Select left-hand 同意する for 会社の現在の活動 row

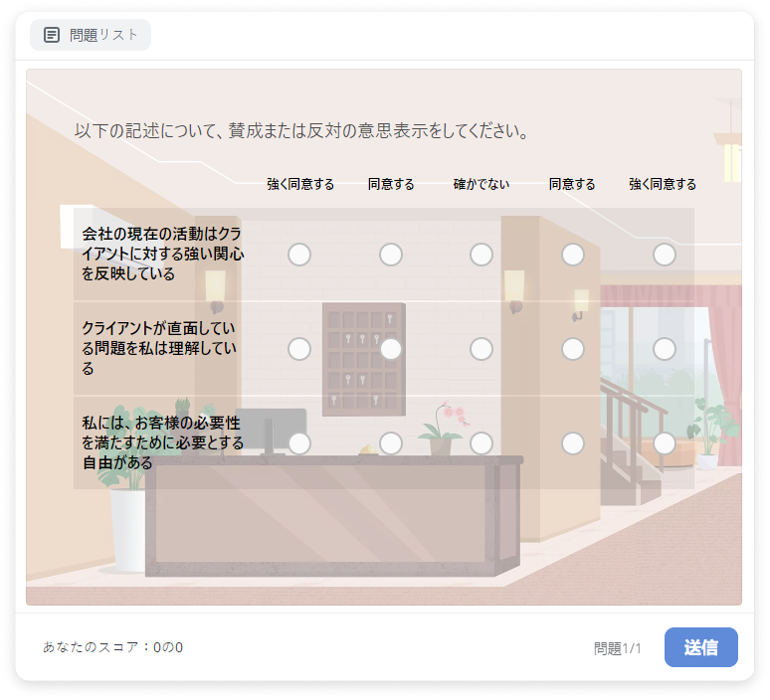[x=391, y=255]
